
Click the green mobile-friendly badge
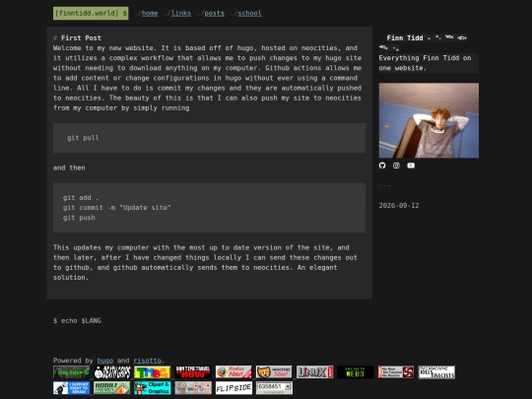coord(112,388)
